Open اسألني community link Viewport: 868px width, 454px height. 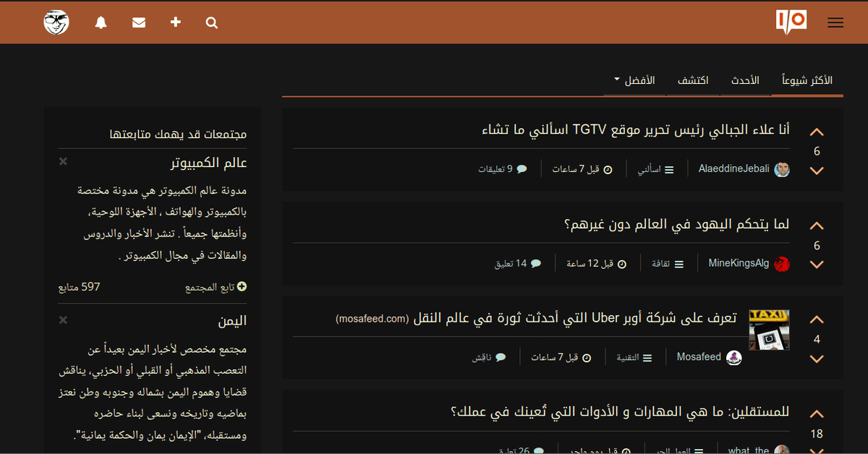tap(655, 169)
